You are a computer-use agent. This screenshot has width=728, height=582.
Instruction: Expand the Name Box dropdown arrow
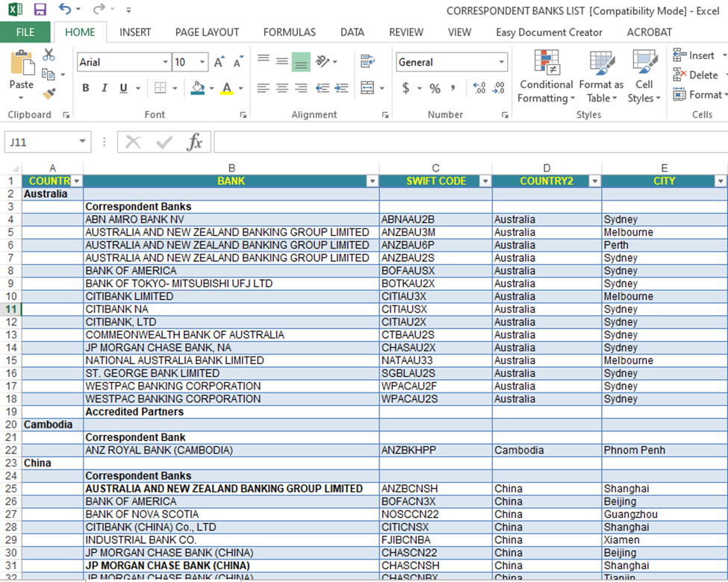(82, 142)
